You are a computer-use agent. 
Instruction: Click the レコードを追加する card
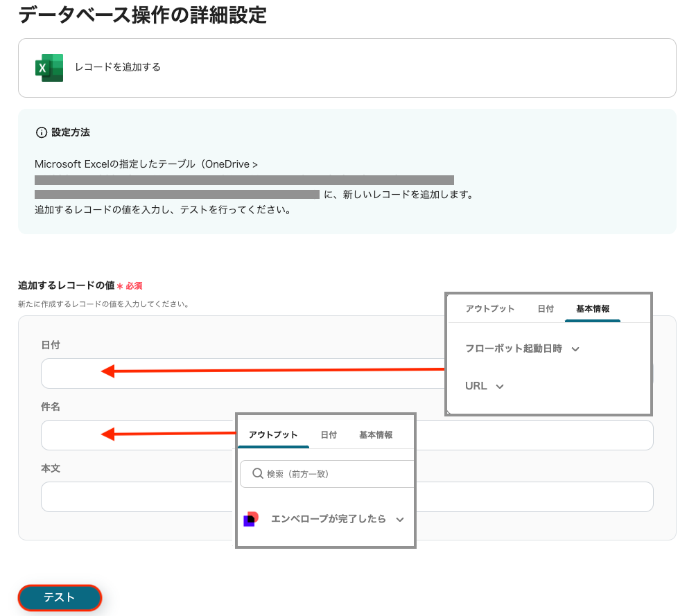347,67
